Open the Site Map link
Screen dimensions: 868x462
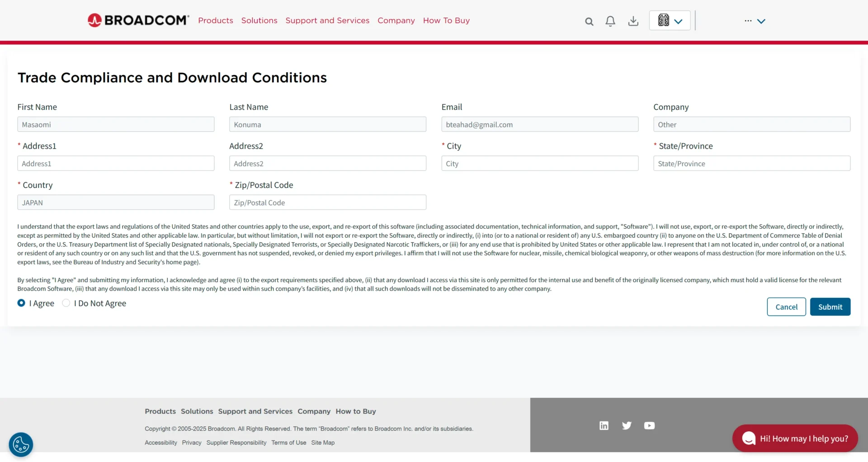pyautogui.click(x=323, y=443)
